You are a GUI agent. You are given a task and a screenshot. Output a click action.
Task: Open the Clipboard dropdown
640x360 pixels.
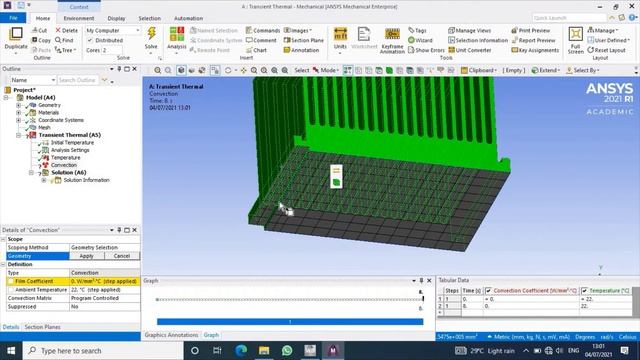(x=479, y=70)
